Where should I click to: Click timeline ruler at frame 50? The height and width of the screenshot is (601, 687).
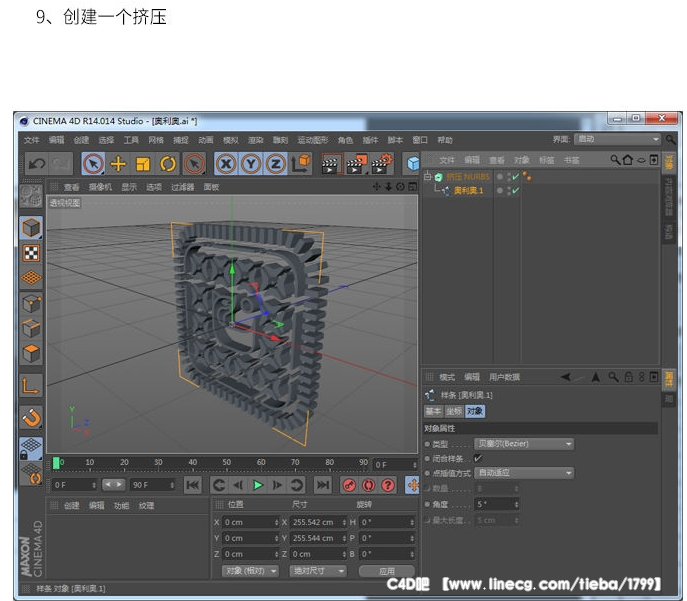(x=227, y=463)
